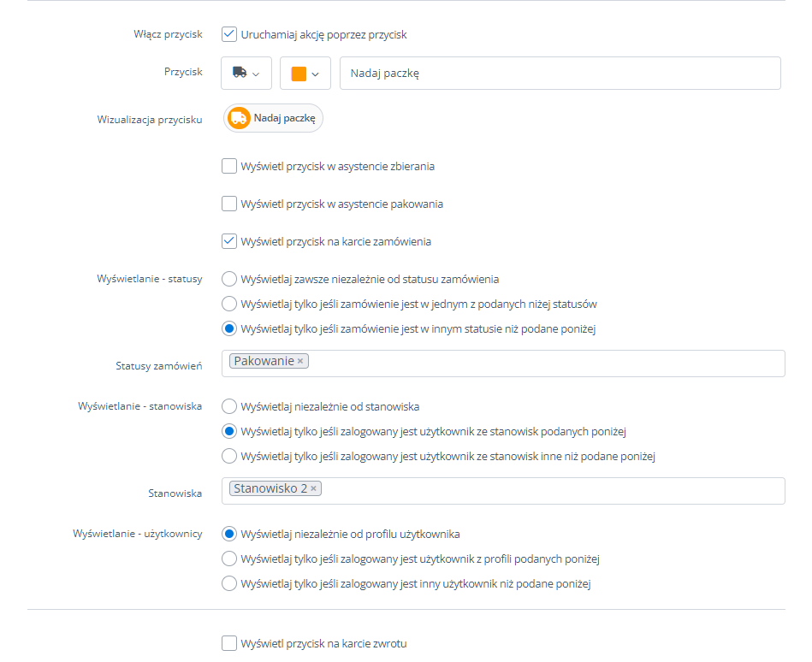Select display only in listed statuses option
Viewport: 812px width, 662px height.
point(229,304)
